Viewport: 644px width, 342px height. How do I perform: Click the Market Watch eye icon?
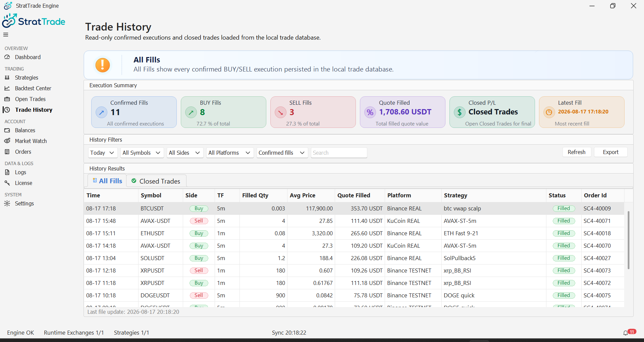coord(7,141)
